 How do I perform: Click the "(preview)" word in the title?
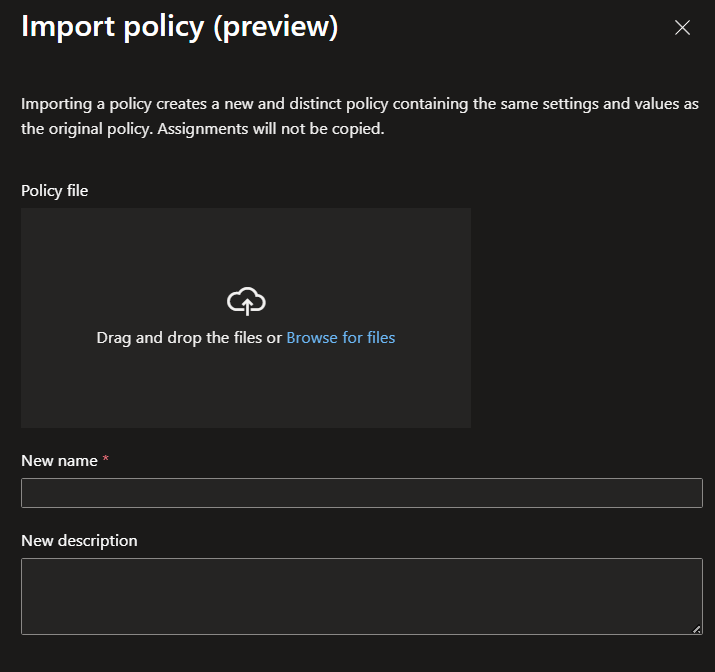point(275,27)
